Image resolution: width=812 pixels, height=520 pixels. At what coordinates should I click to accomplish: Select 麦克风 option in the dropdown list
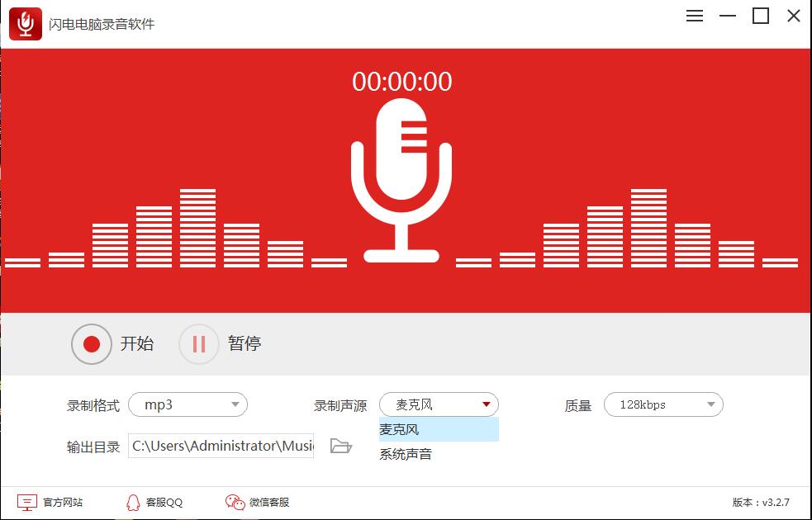pos(439,429)
